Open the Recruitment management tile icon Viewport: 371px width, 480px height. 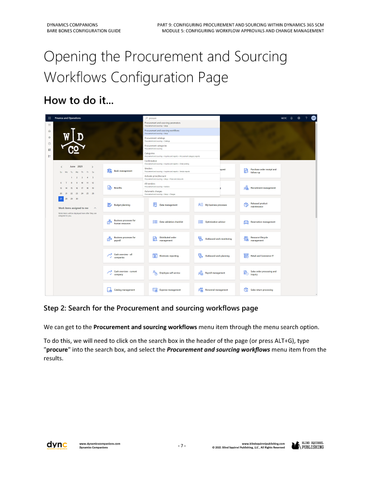[246, 188]
